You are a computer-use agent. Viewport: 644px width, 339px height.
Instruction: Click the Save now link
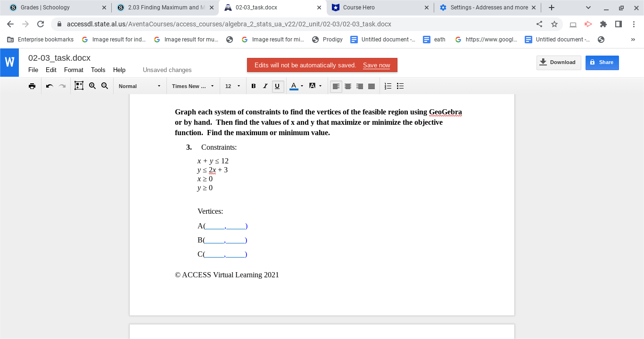[x=376, y=65]
